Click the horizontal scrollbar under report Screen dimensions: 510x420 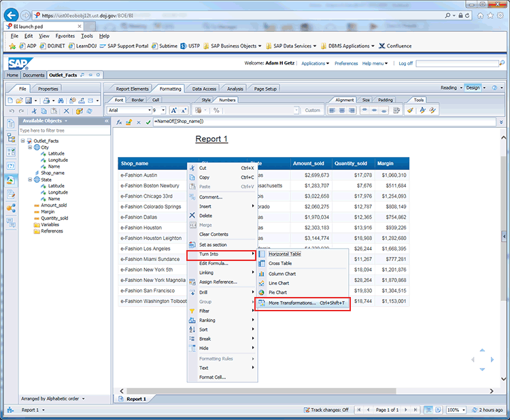[261, 391]
